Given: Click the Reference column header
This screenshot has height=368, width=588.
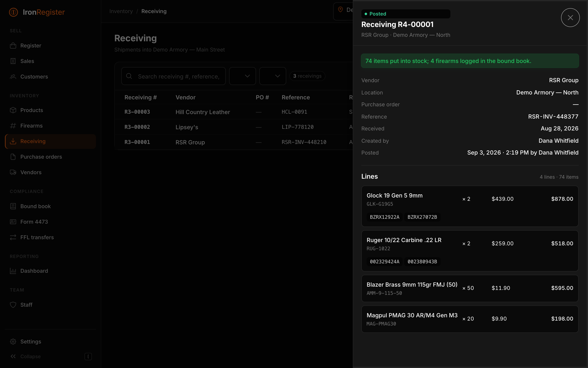Looking at the screenshot, I should (x=296, y=97).
